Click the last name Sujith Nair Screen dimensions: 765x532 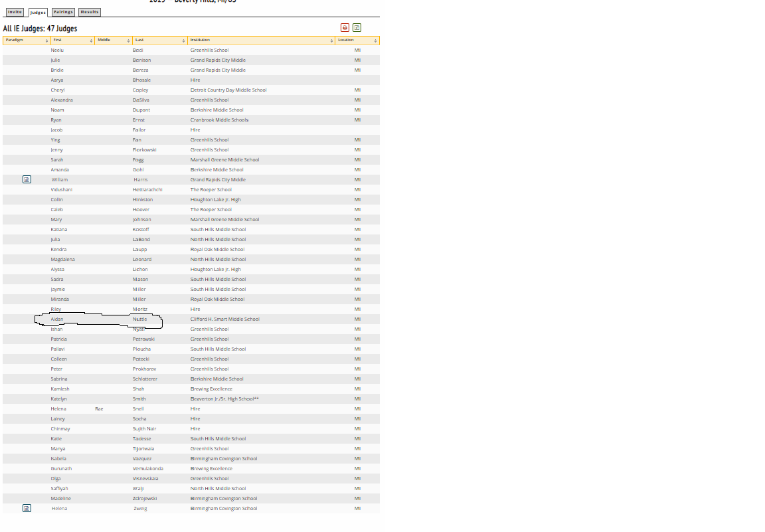[144, 429]
